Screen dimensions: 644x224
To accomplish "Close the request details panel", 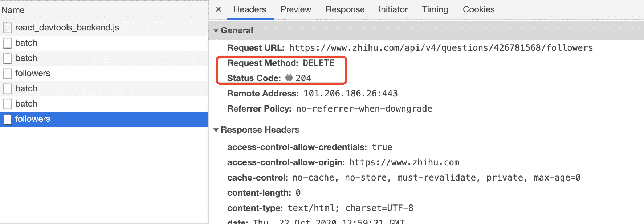I will 219,9.
